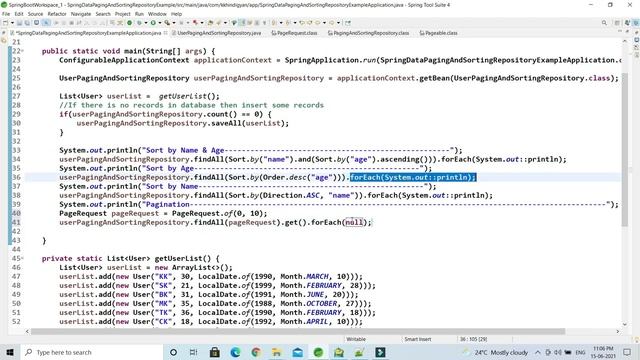Open File Explorer from taskbar

pos(277,352)
